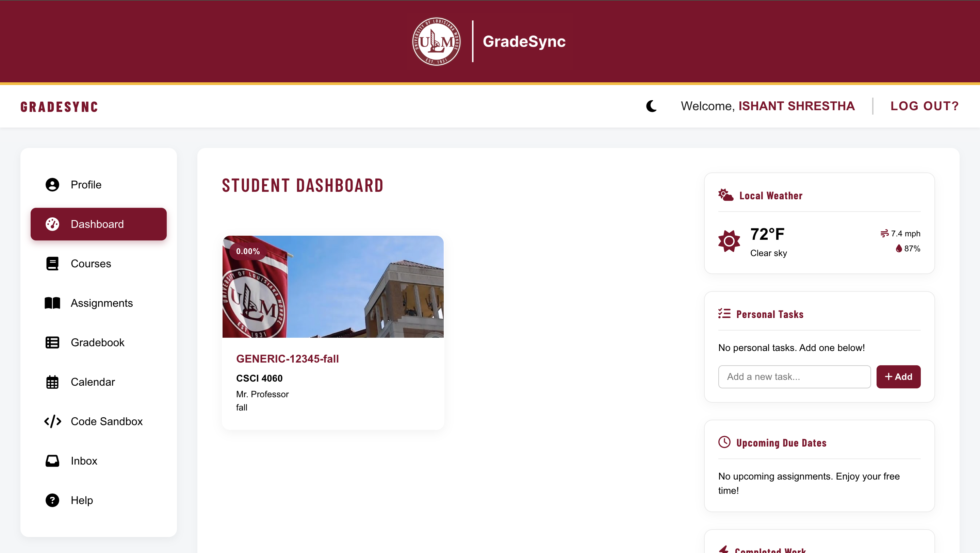The height and width of the screenshot is (553, 980).
Task: Click the Personal Tasks heading
Action: pyautogui.click(x=770, y=315)
